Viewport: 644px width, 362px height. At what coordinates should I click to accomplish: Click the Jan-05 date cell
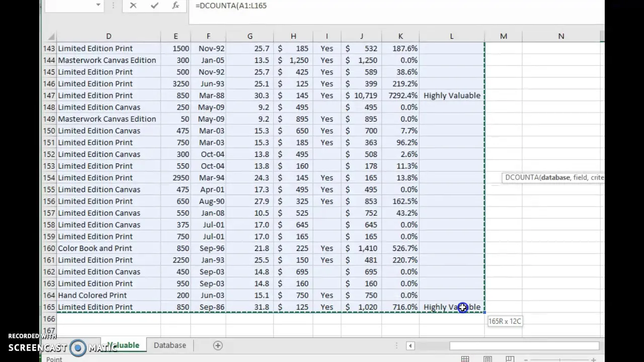point(208,60)
